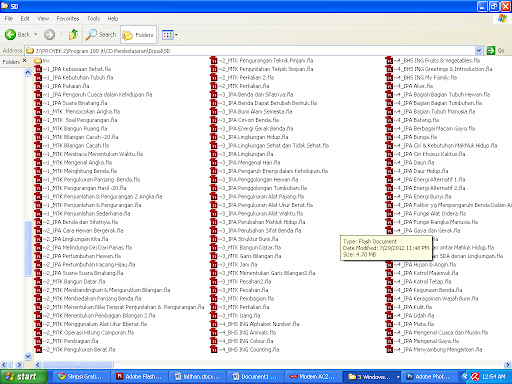The width and height of the screenshot is (512, 384).
Task: Select the ~1_IPA Kebiasaan Sehat.fla file icon
Action: [x=39, y=69]
